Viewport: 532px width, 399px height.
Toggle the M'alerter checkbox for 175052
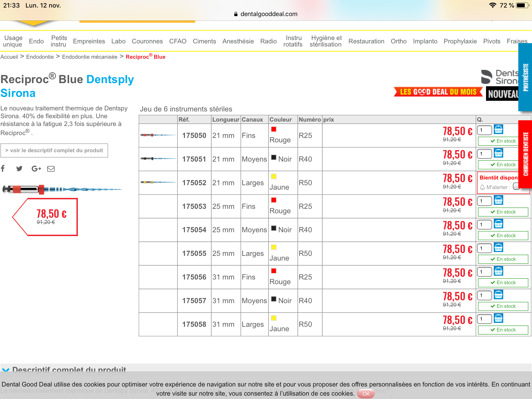(x=516, y=186)
